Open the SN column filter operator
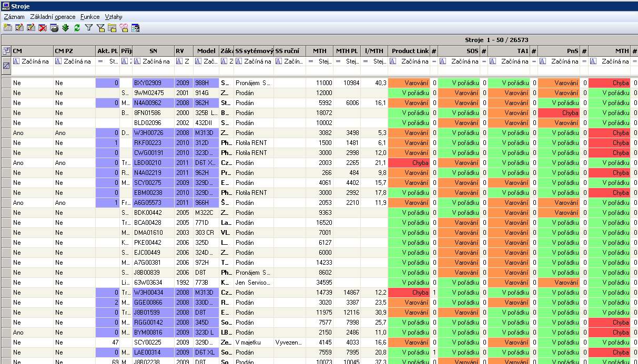Viewport: 638px width, 364px height. point(137,61)
